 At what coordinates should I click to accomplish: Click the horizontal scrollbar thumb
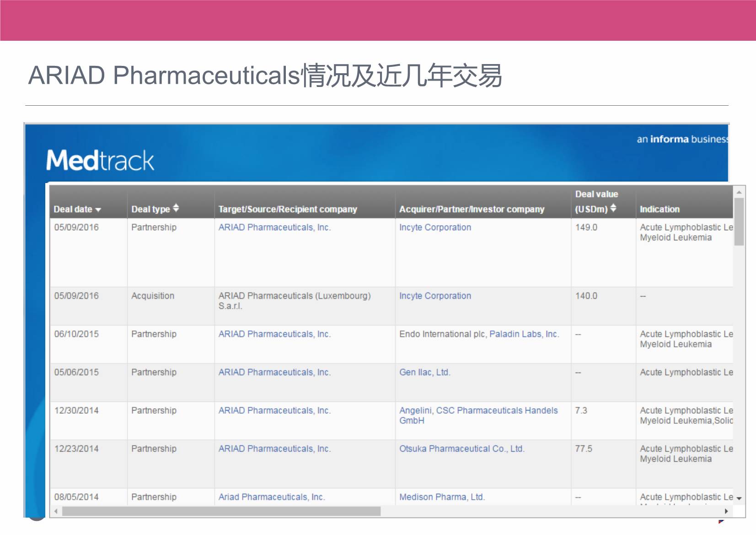pyautogui.click(x=221, y=511)
